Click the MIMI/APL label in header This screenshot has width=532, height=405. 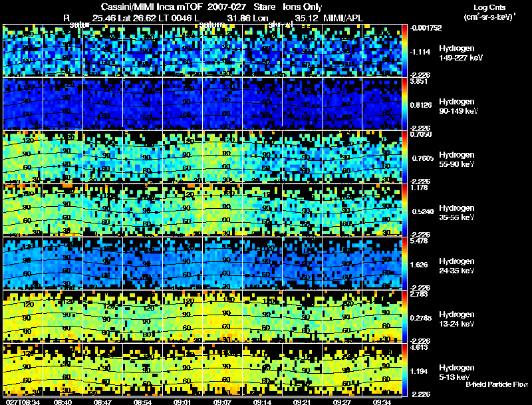point(343,18)
